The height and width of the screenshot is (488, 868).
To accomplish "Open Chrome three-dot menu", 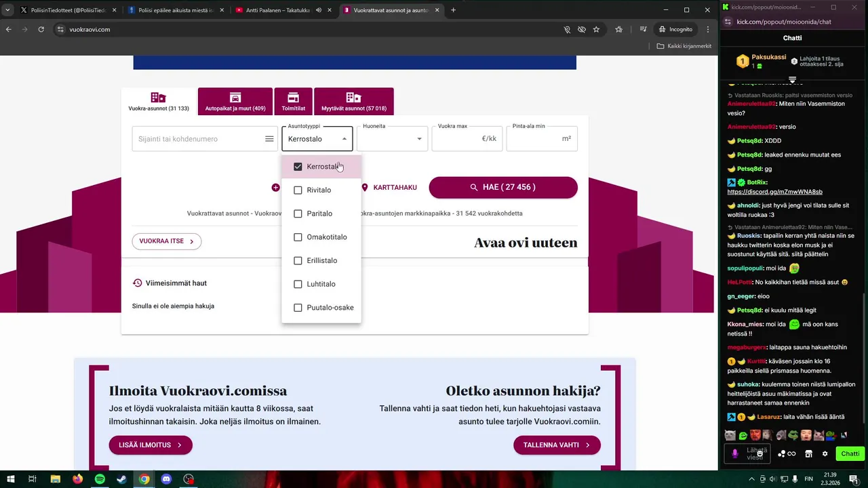I will tap(708, 29).
